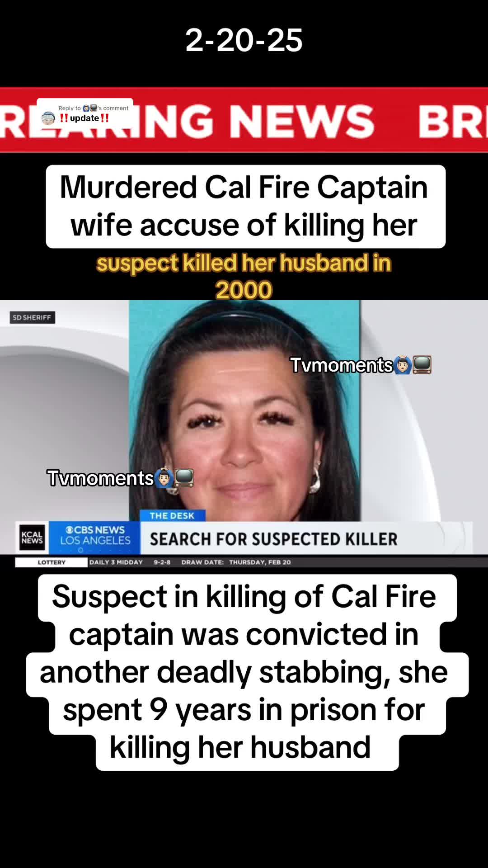
Task: Tap the KCAL News logo
Action: tap(32, 538)
